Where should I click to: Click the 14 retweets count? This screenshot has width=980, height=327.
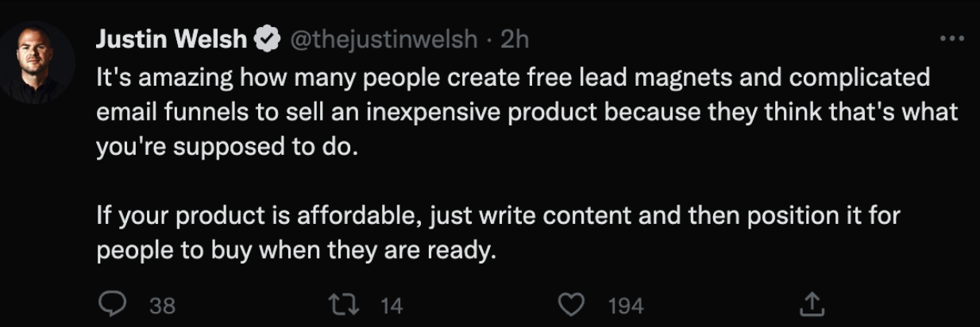392,306
